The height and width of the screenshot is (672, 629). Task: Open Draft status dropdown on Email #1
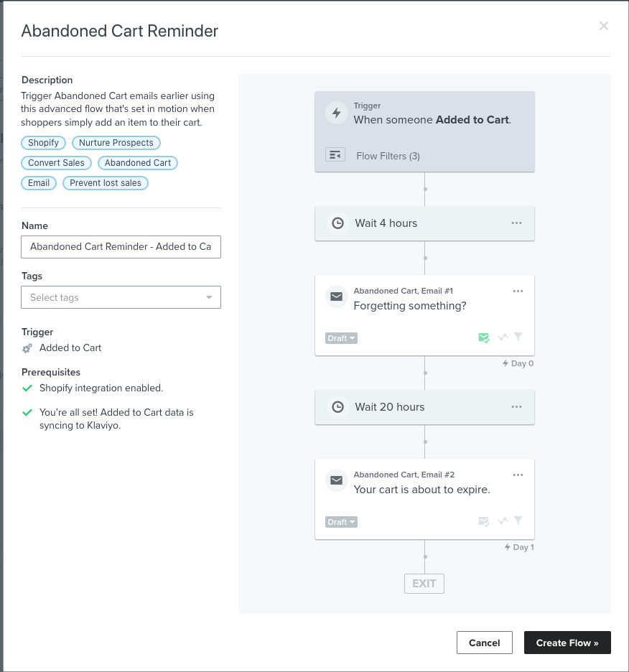[341, 338]
